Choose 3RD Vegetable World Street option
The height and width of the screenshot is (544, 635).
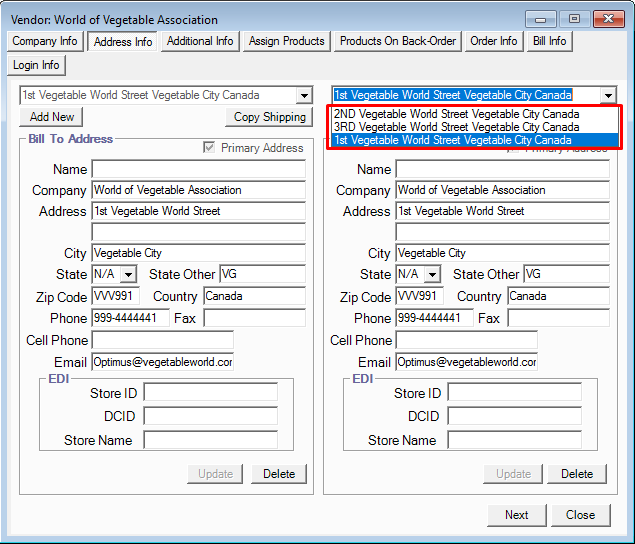tap(456, 127)
